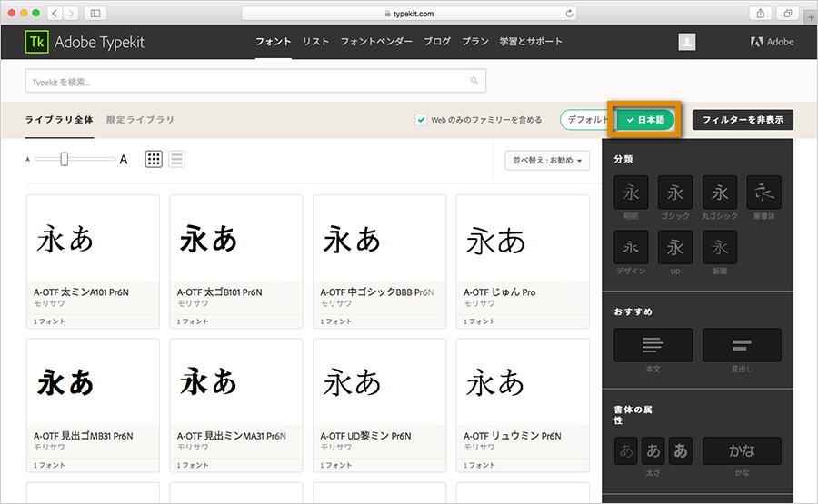The image size is (818, 504).
Task: Go forward in Safari
Action: 71,14
